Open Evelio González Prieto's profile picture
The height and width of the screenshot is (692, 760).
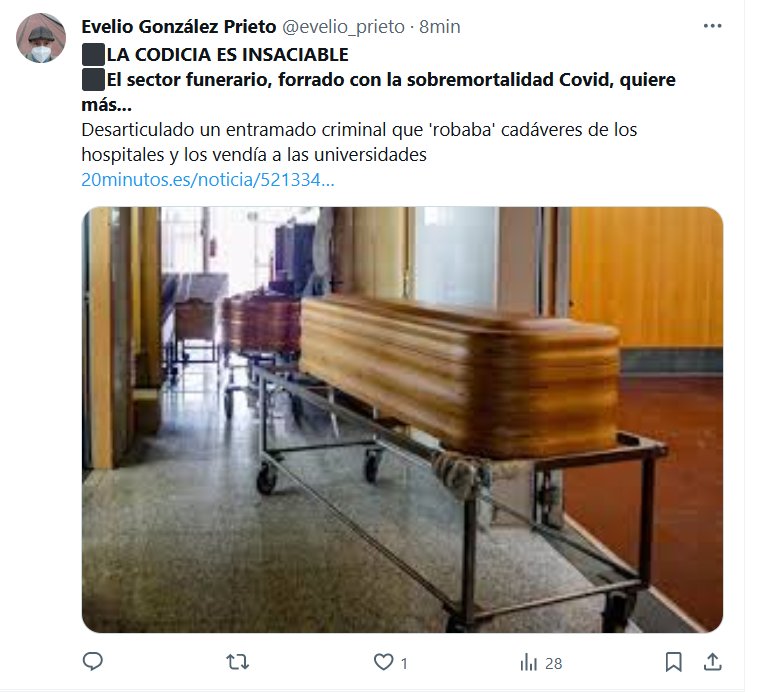[41, 38]
